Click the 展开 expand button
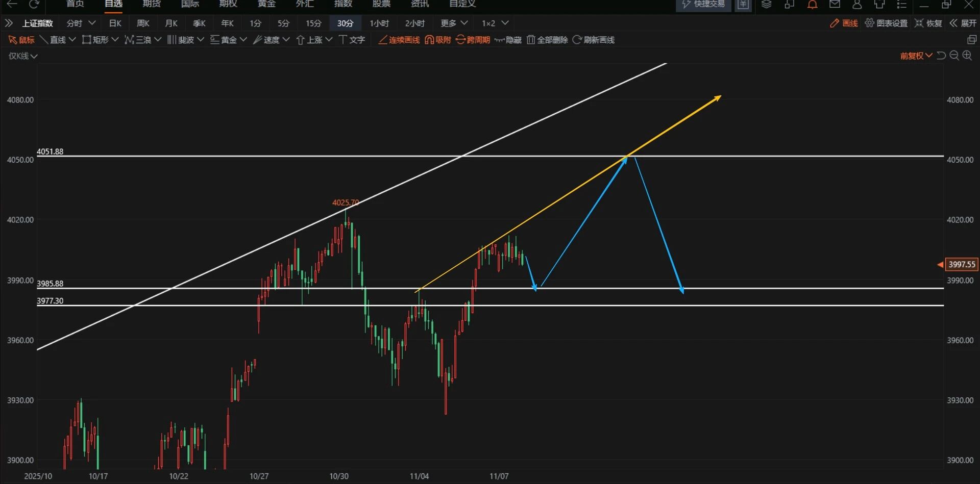Screen dimensions: 980x484 (963, 23)
